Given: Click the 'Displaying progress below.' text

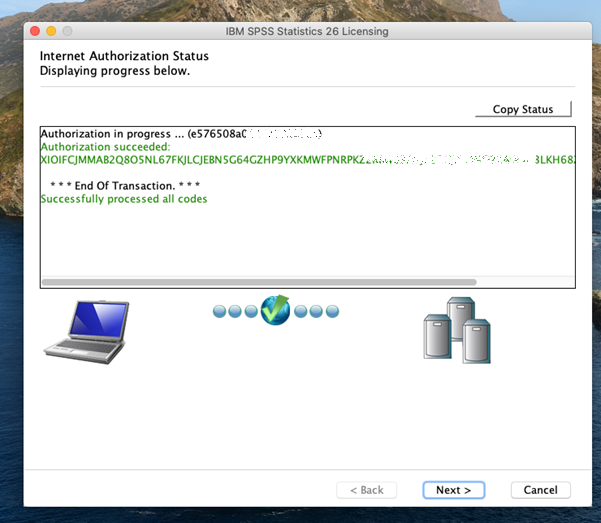Looking at the screenshot, I should pyautogui.click(x=115, y=71).
